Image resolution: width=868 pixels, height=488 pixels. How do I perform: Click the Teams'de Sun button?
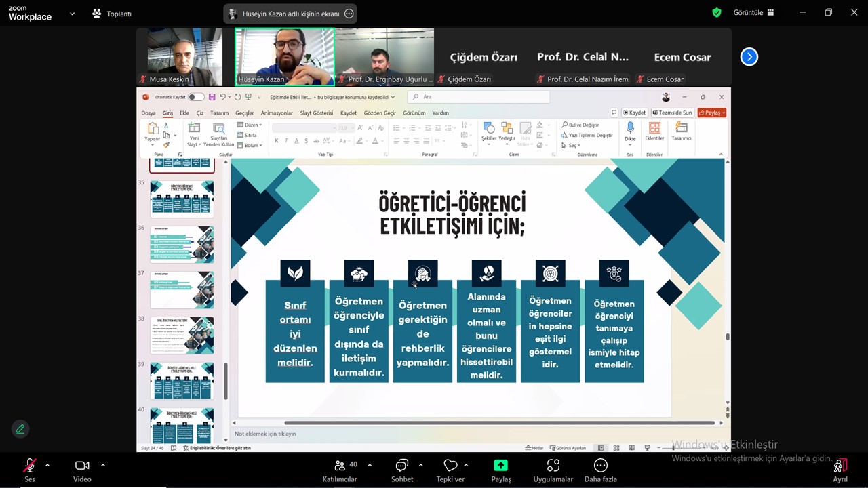pyautogui.click(x=672, y=113)
